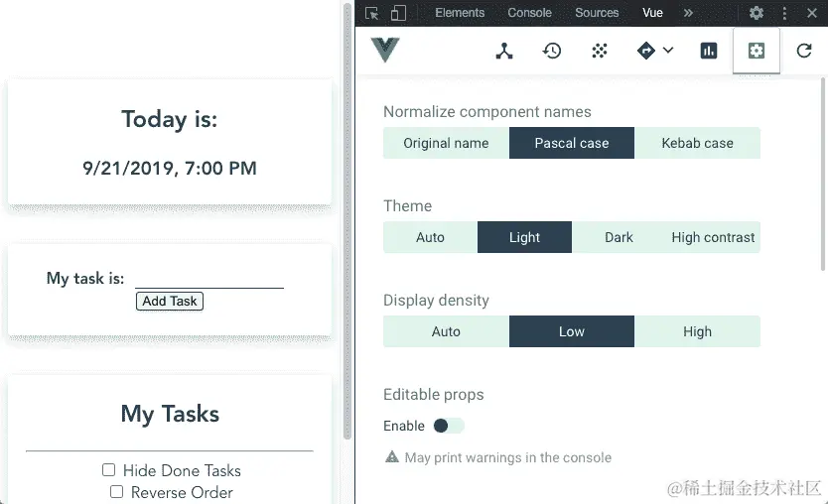The image size is (828, 504).
Task: Set theme to Dark
Action: (x=619, y=237)
